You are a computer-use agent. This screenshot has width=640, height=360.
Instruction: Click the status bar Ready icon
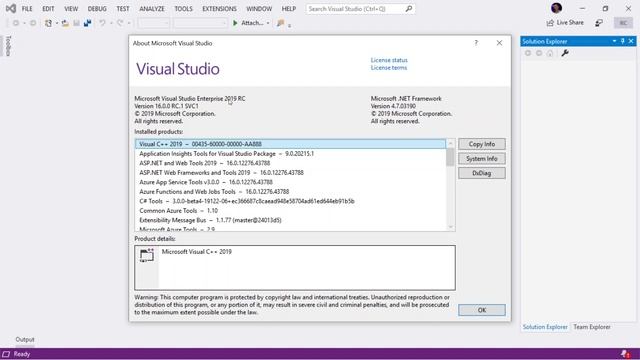click(x=6, y=354)
